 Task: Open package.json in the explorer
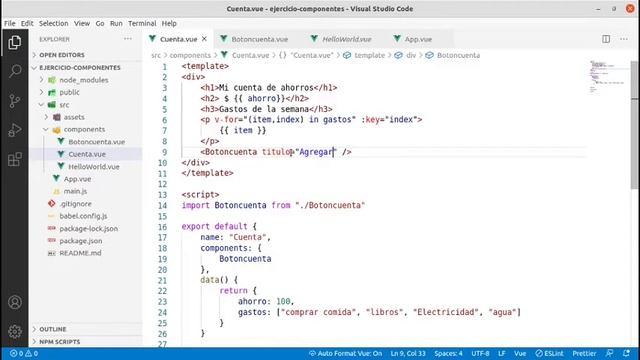point(81,241)
